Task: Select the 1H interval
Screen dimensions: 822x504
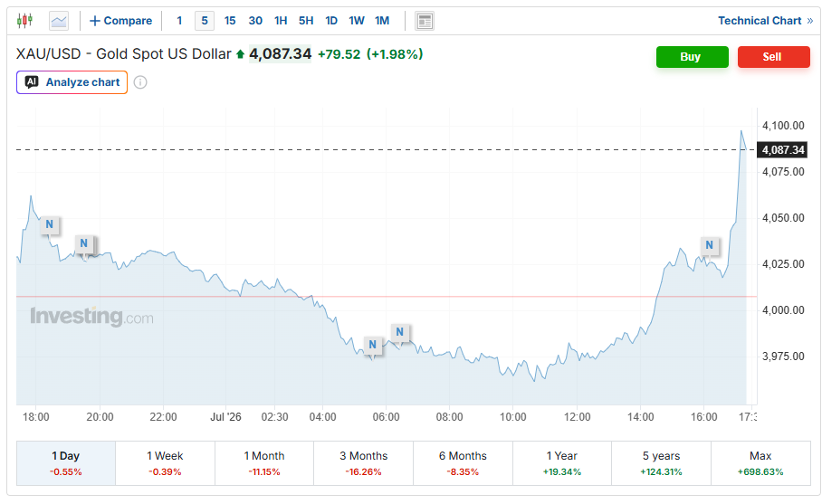Action: [281, 21]
